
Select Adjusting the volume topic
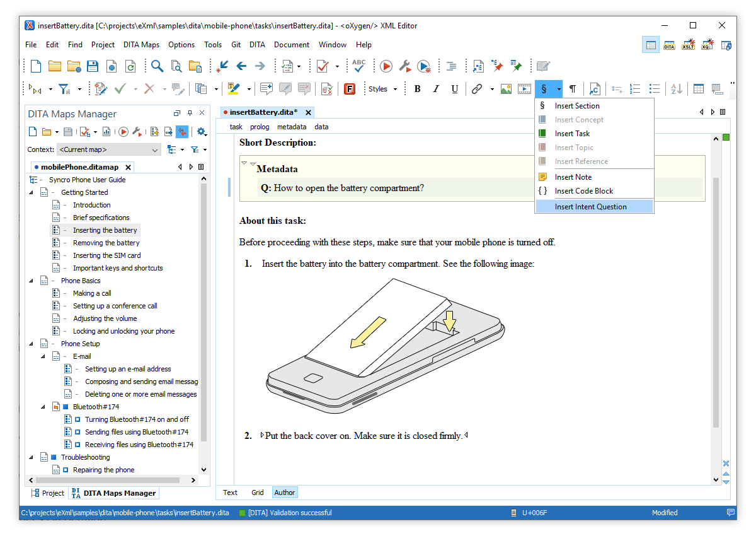click(x=105, y=318)
